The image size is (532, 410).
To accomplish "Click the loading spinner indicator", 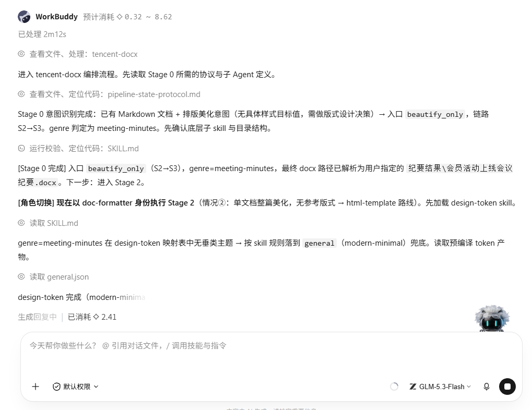I will [394, 387].
